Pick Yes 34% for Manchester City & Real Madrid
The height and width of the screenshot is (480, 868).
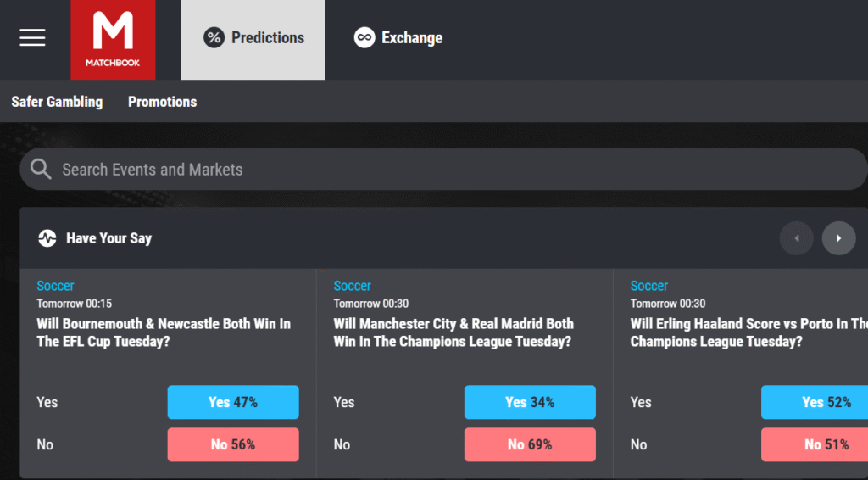click(x=530, y=402)
